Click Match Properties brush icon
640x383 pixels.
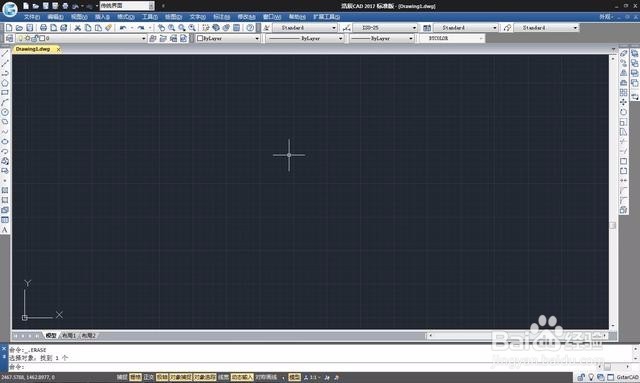coord(108,28)
